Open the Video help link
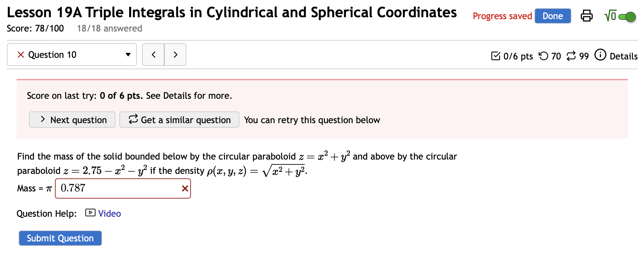Image resolution: width=644 pixels, height=258 pixels. 109,213
